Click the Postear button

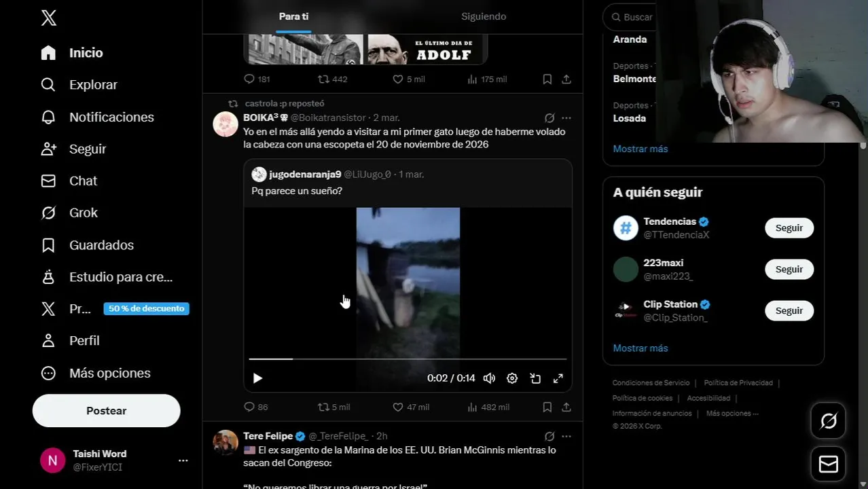(106, 411)
